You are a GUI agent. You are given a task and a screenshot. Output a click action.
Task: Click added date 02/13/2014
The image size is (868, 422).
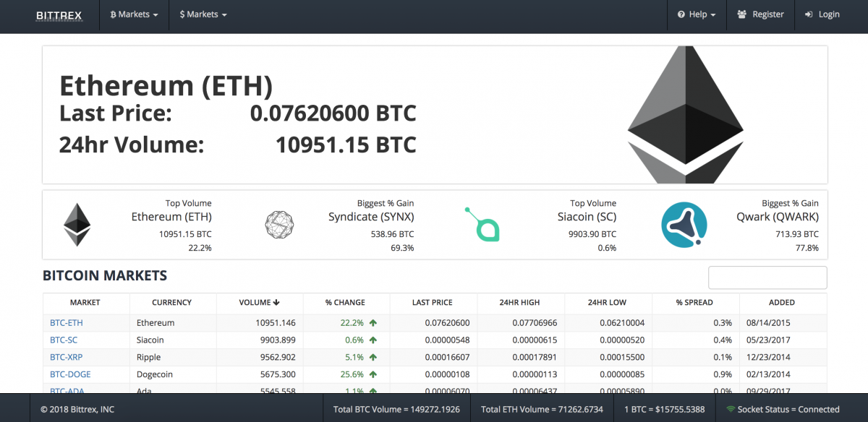(x=768, y=375)
